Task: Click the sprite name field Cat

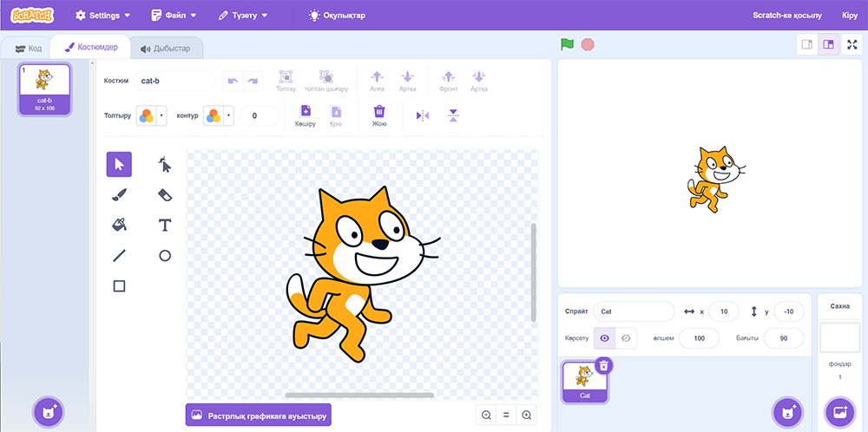Action: coord(634,311)
